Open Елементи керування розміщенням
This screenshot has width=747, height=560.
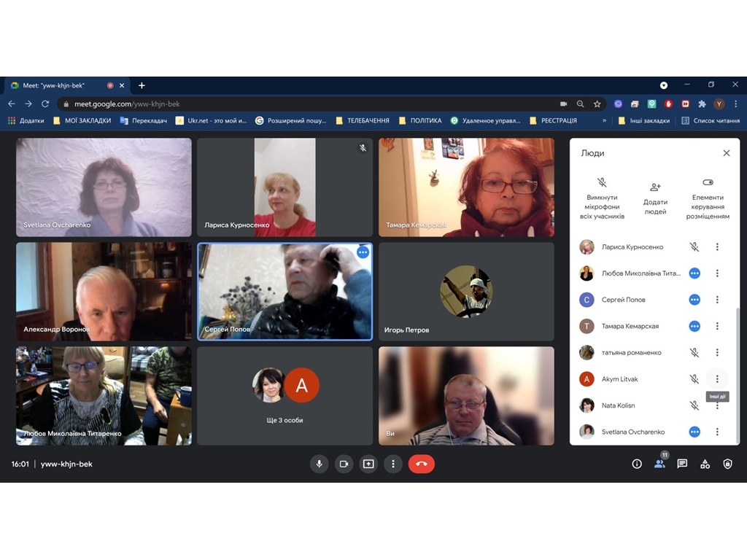click(x=708, y=198)
